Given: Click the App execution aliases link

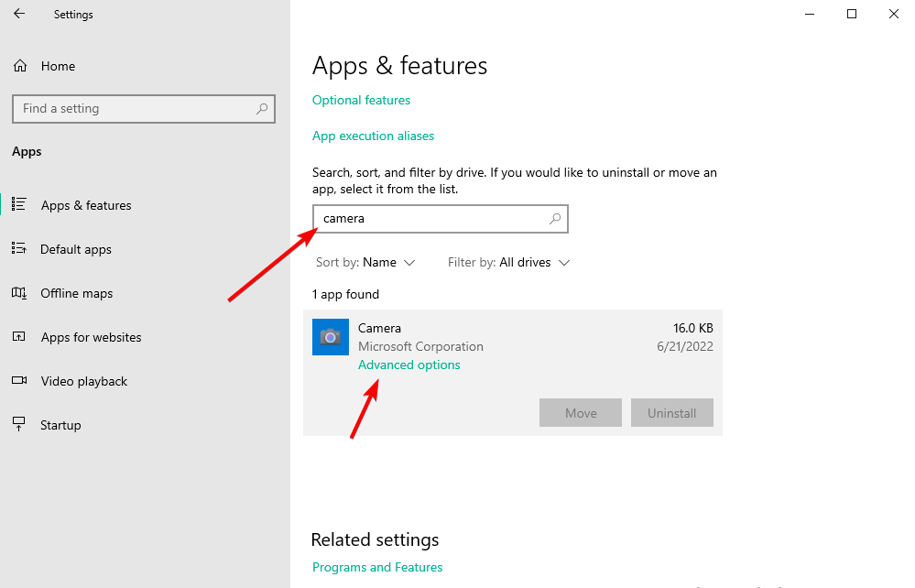Looking at the screenshot, I should [374, 136].
